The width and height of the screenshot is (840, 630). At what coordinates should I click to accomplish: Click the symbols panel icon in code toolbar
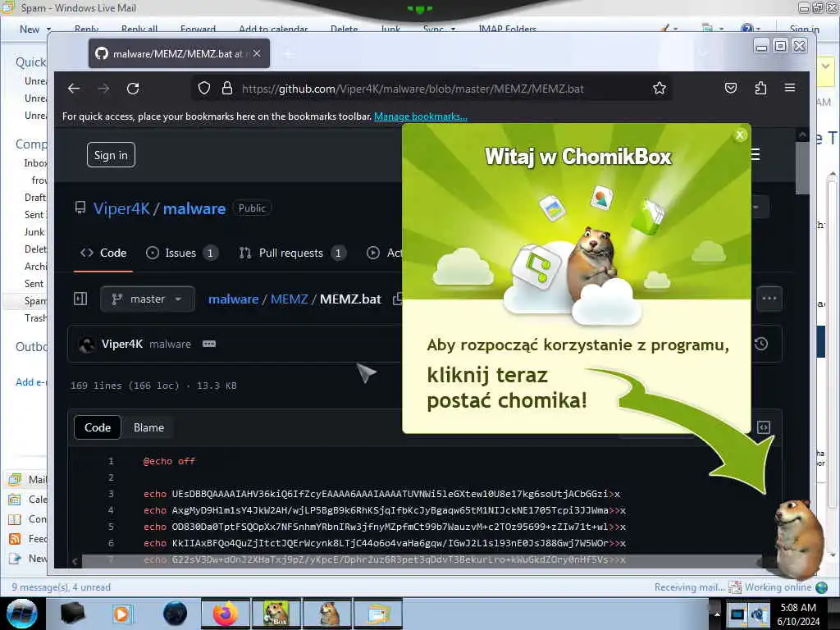(x=764, y=427)
